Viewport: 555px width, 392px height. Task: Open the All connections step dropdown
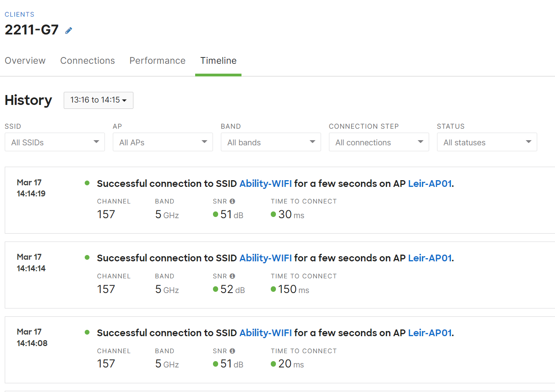[379, 142]
